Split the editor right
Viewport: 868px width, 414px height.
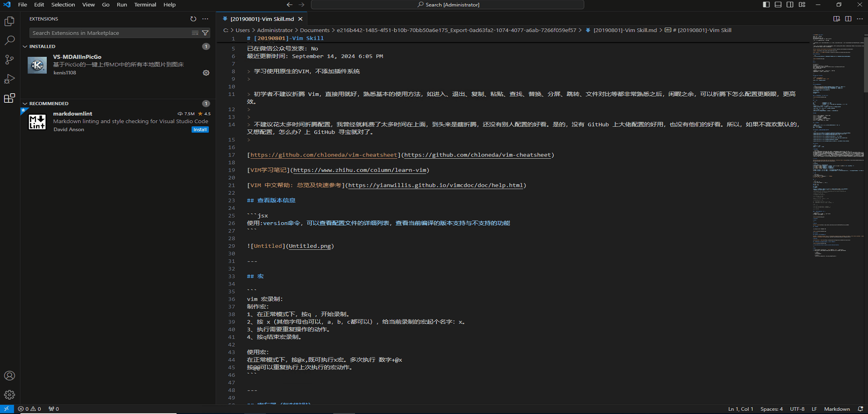(848, 19)
